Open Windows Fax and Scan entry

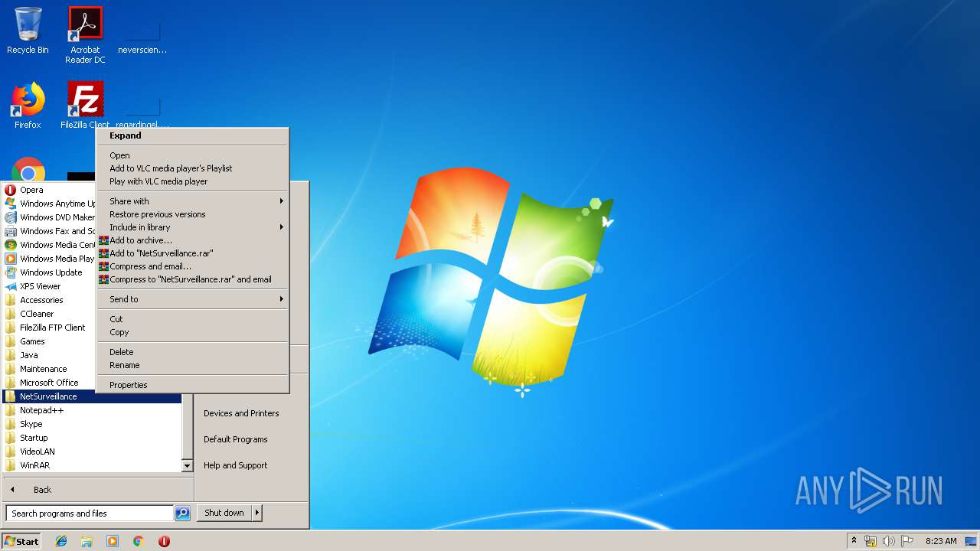click(x=50, y=231)
